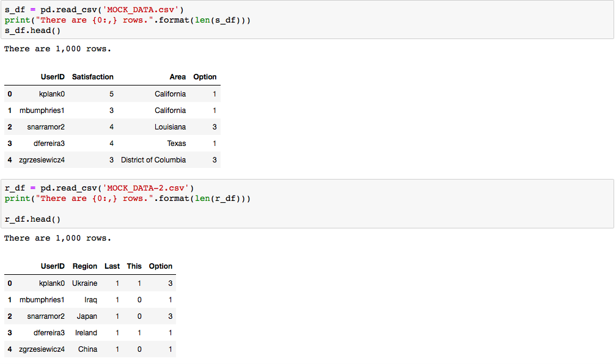Screen dimensions: 616x364
Task: Select the kplank0 username cell
Action: (x=52, y=94)
